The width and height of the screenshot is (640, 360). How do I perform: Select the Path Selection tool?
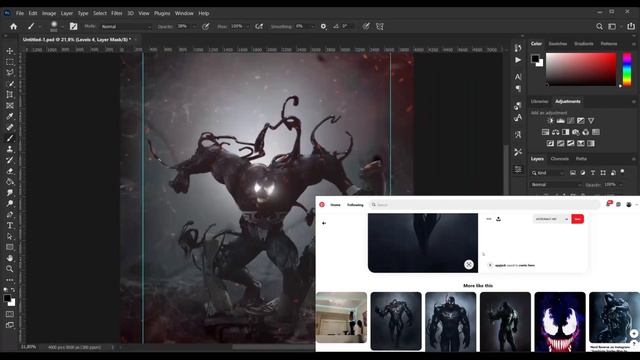[x=10, y=236]
